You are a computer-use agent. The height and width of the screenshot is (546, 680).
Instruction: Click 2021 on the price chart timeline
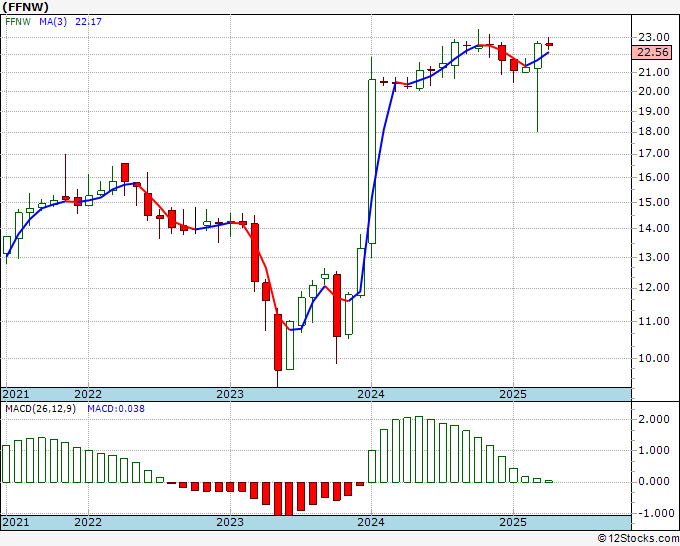16,394
